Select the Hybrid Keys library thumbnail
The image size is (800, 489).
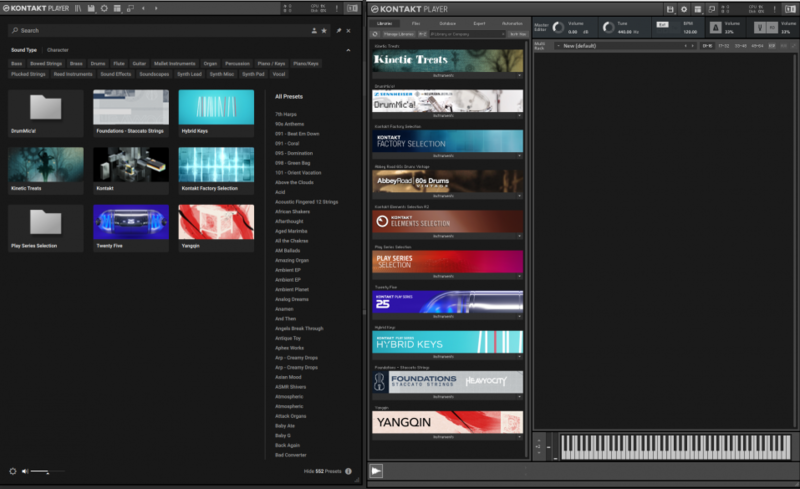pyautogui.click(x=215, y=107)
